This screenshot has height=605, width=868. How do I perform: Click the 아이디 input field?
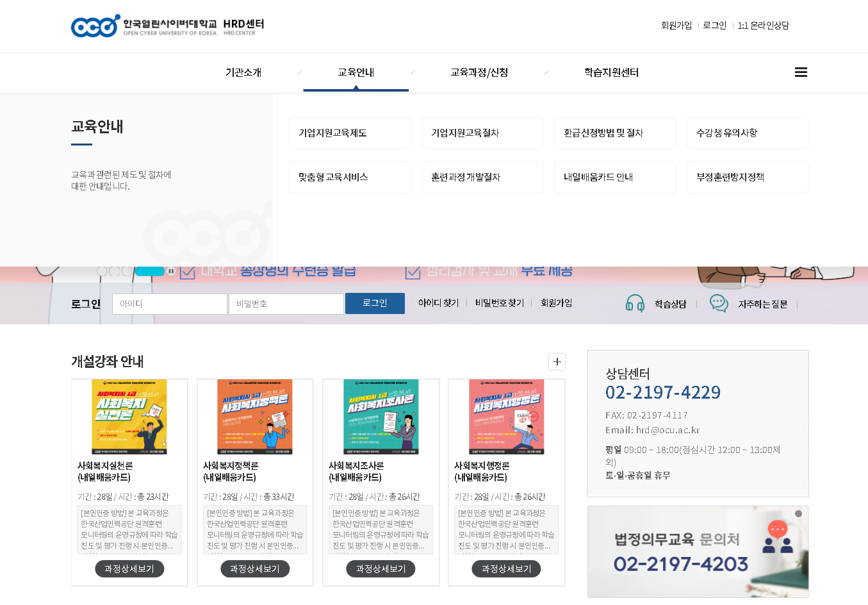point(169,303)
